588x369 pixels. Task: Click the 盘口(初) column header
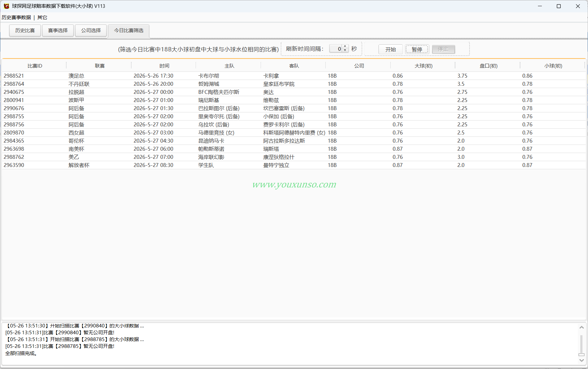(x=488, y=66)
